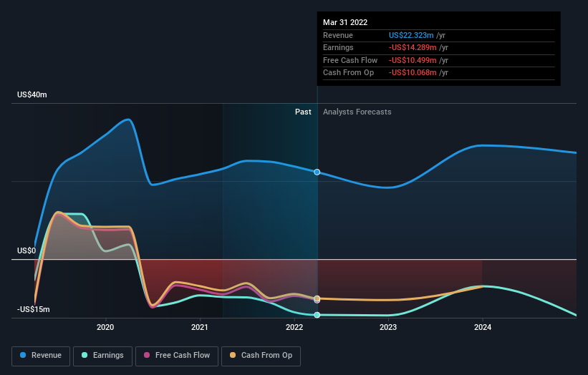Select the Revenue data point at Mar 2022
Image resolution: width=588 pixels, height=375 pixels.
pyautogui.click(x=317, y=172)
